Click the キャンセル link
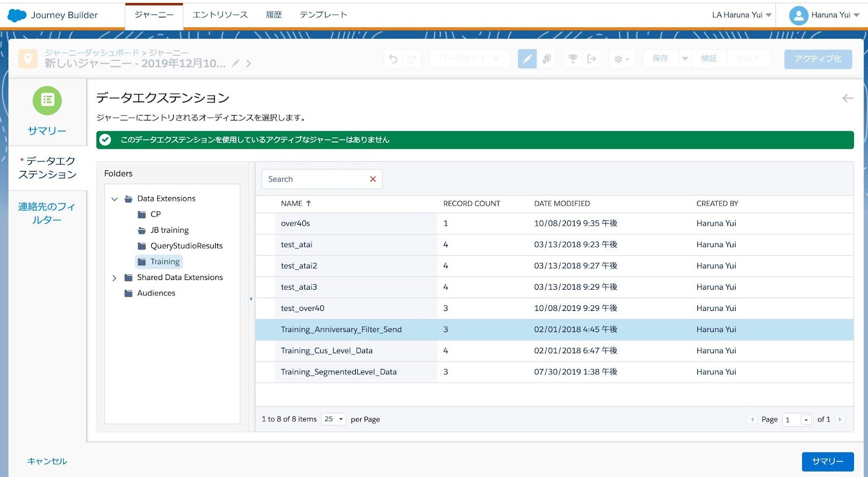Screen dimensions: 868x477 [47, 461]
